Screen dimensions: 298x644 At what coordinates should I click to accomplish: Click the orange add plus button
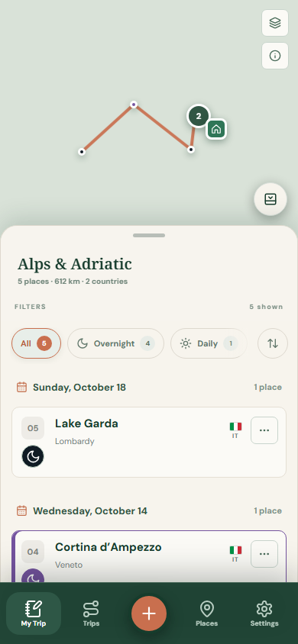point(149,613)
